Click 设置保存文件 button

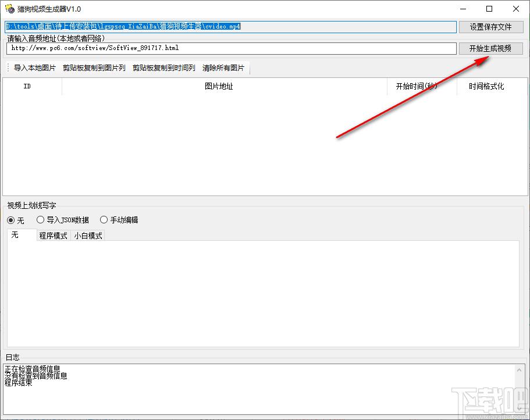491,27
